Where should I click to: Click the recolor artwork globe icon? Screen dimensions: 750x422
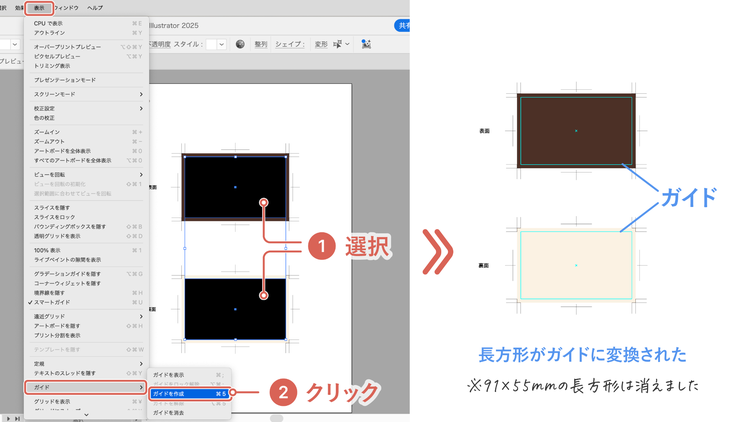click(x=240, y=44)
